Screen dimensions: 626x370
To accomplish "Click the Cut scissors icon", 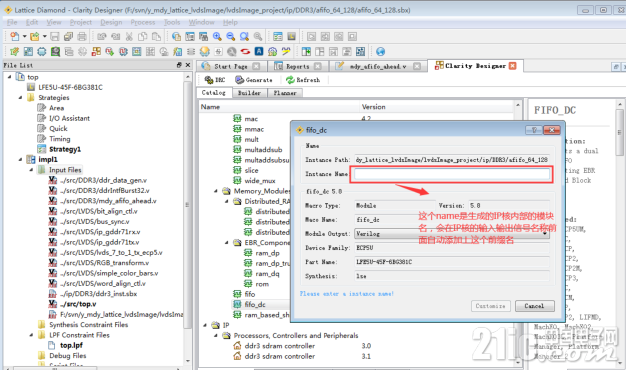I will [x=129, y=37].
